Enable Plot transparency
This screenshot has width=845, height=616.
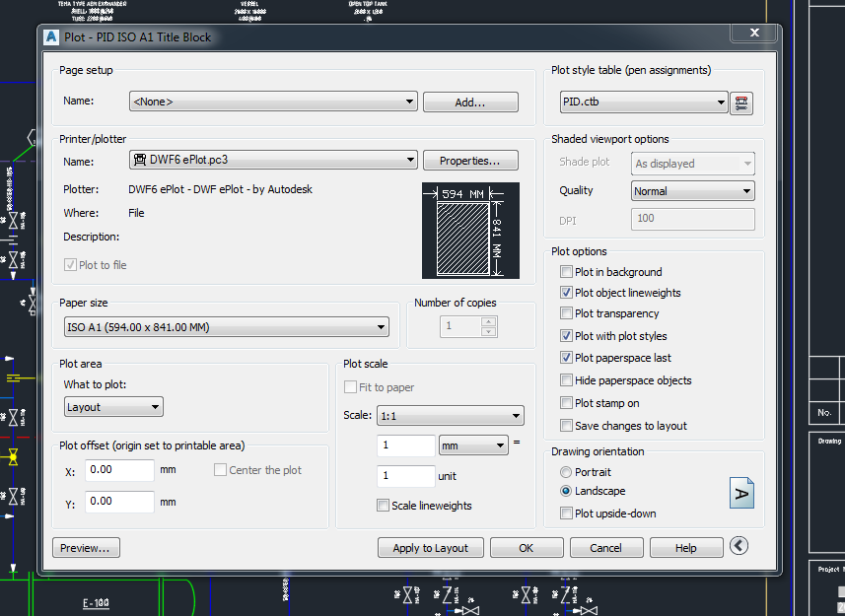click(567, 313)
